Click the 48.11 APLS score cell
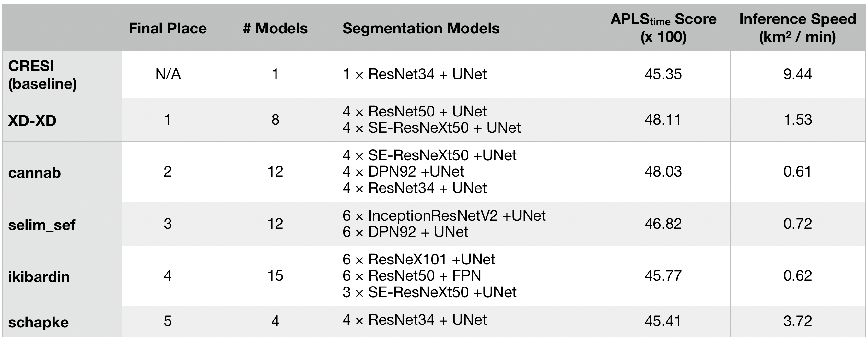This screenshot has height=342, width=868. pos(663,120)
